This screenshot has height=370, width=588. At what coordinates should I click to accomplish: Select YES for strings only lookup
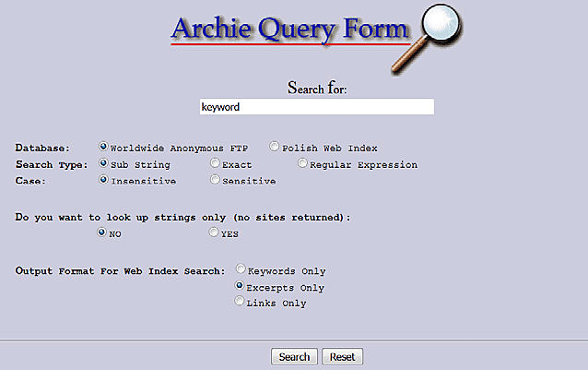pyautogui.click(x=214, y=232)
